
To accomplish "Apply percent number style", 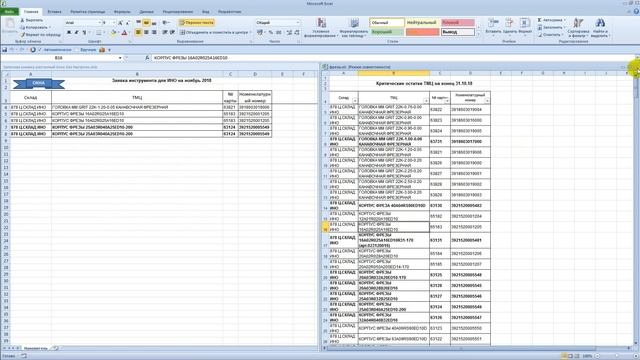I will pos(271,32).
